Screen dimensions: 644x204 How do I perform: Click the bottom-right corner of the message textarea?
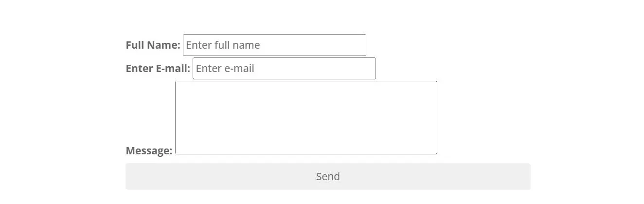(434, 151)
